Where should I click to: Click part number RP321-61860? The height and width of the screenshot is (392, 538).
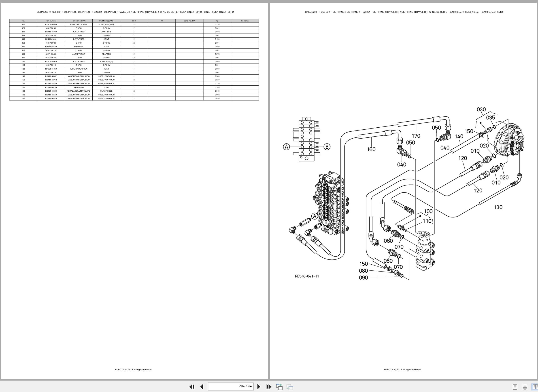(x=51, y=69)
